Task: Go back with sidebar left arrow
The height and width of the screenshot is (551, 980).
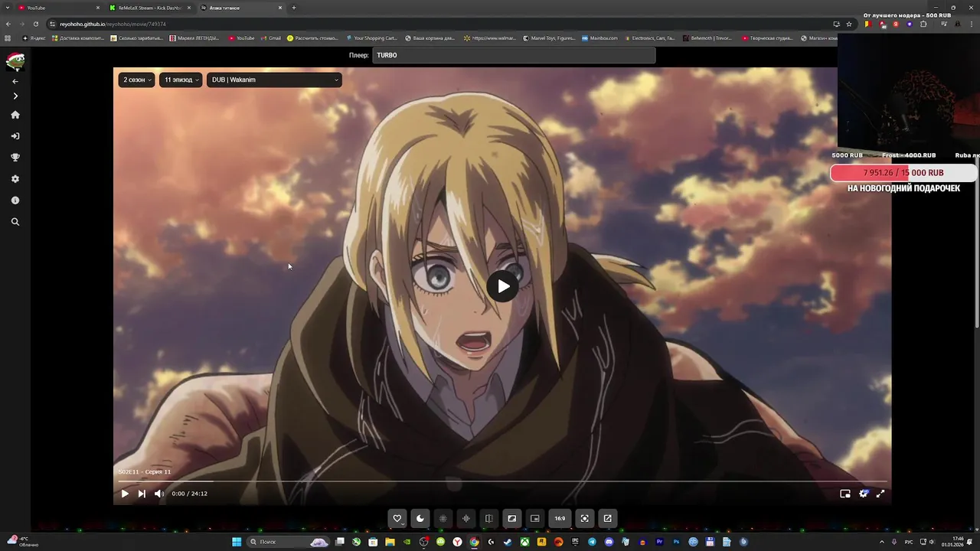Action: 15,81
